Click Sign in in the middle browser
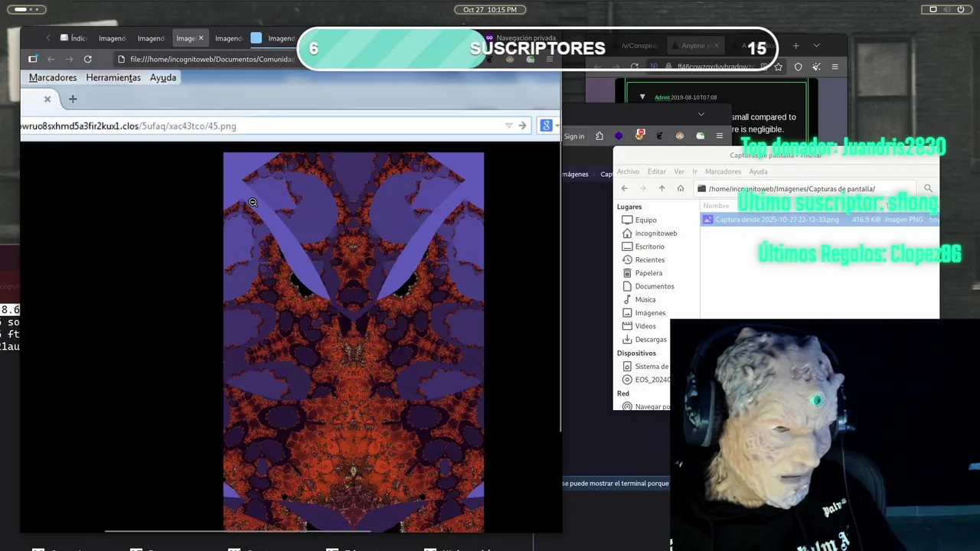The image size is (980, 551). click(x=574, y=136)
